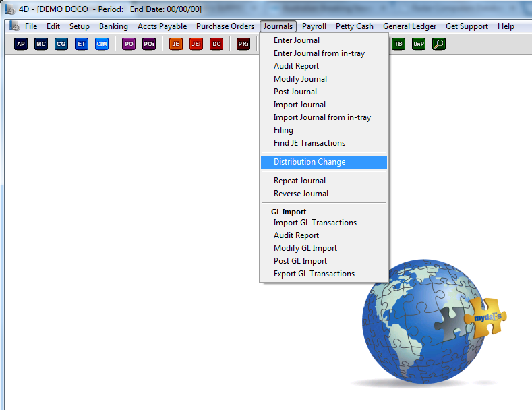Open the File menu

tap(31, 26)
